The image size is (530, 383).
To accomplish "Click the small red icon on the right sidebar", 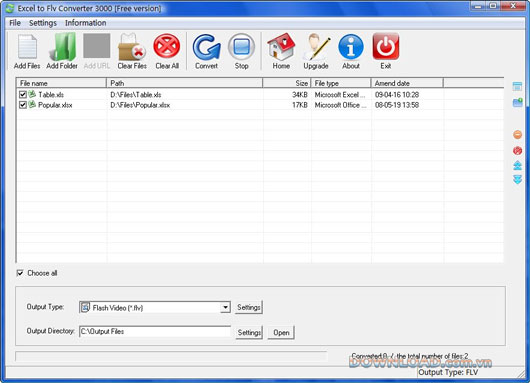I will [x=517, y=150].
